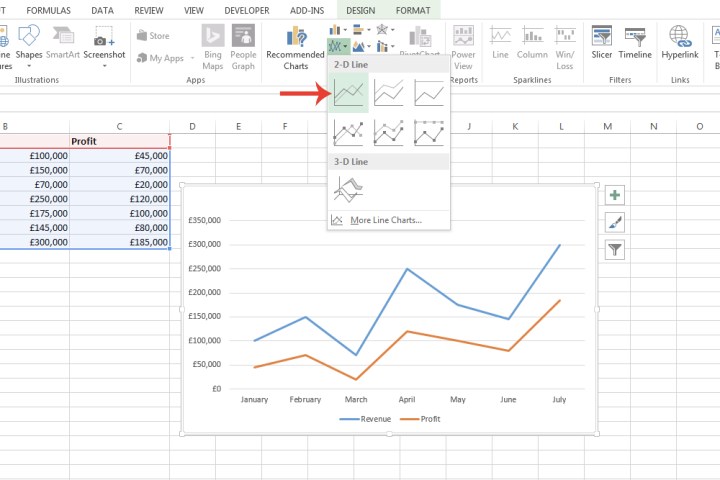Viewport: 720px width, 480px height.
Task: Insert a Slicer from the Filters group
Action: click(602, 43)
